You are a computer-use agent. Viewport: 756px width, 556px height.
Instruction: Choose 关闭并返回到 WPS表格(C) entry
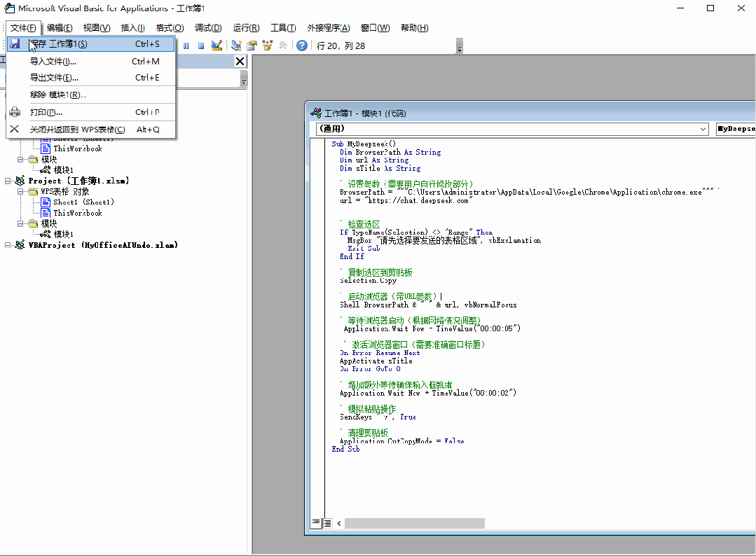tap(90, 129)
